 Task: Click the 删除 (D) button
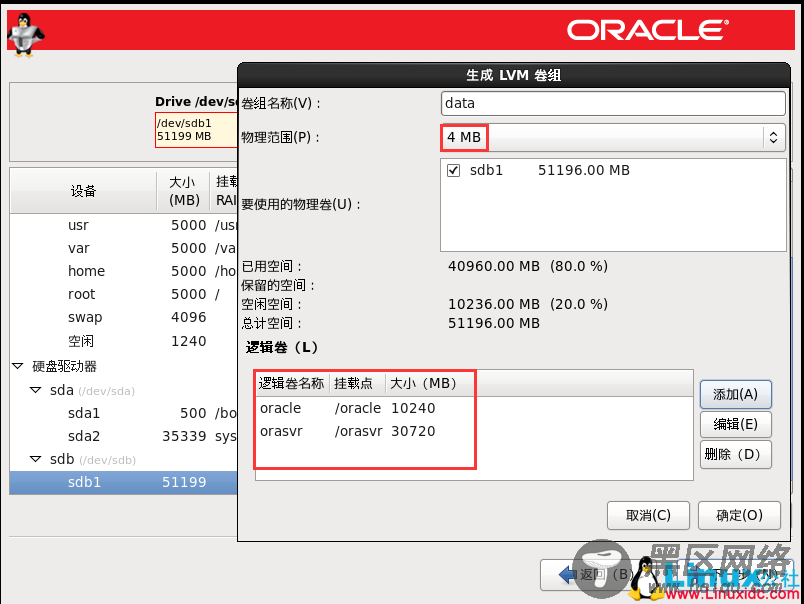[735, 454]
